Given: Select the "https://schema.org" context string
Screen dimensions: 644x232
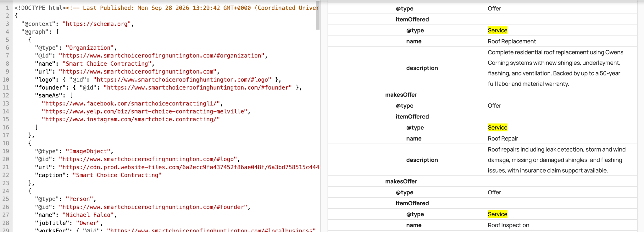Looking at the screenshot, I should [x=97, y=24].
